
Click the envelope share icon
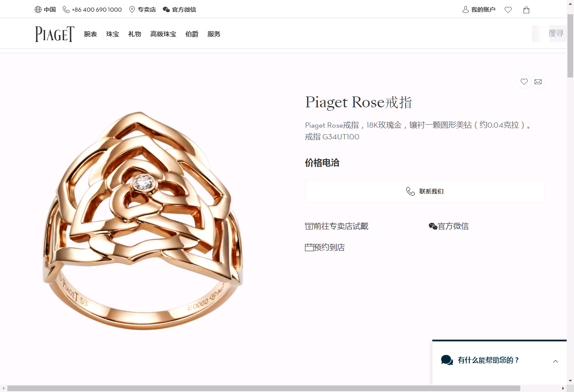(538, 82)
